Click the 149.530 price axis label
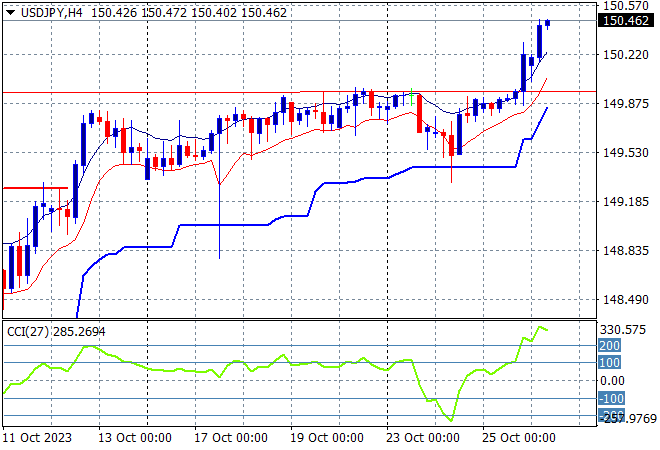 [626, 152]
